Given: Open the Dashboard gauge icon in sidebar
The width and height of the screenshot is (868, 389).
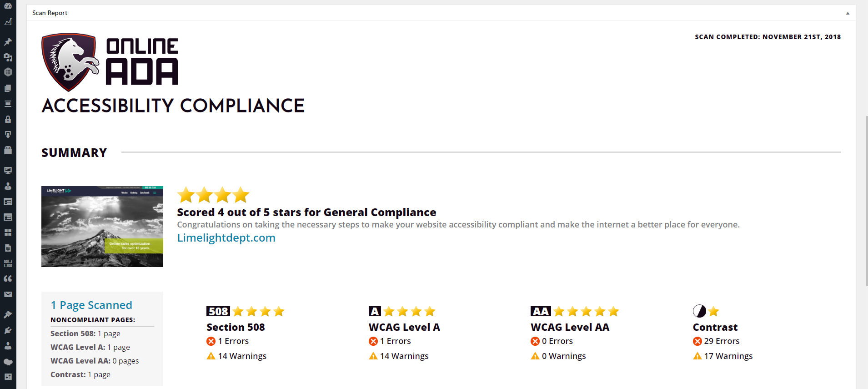Looking at the screenshot, I should point(8,5).
